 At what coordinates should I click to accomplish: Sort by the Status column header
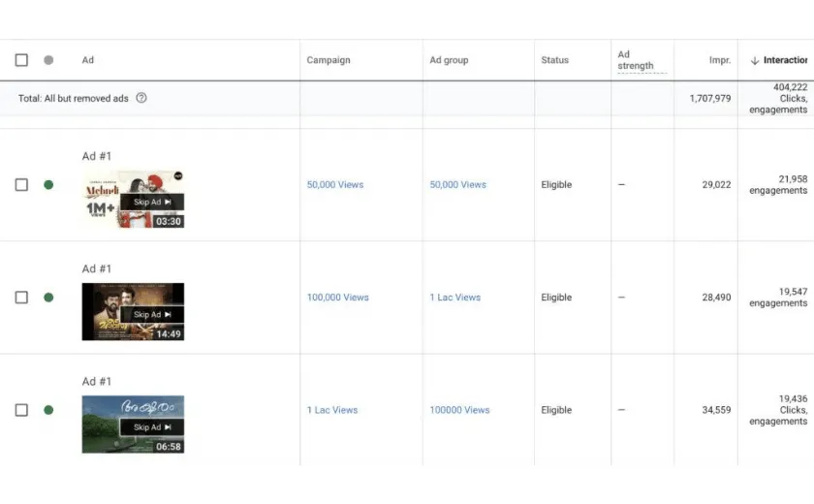554,60
